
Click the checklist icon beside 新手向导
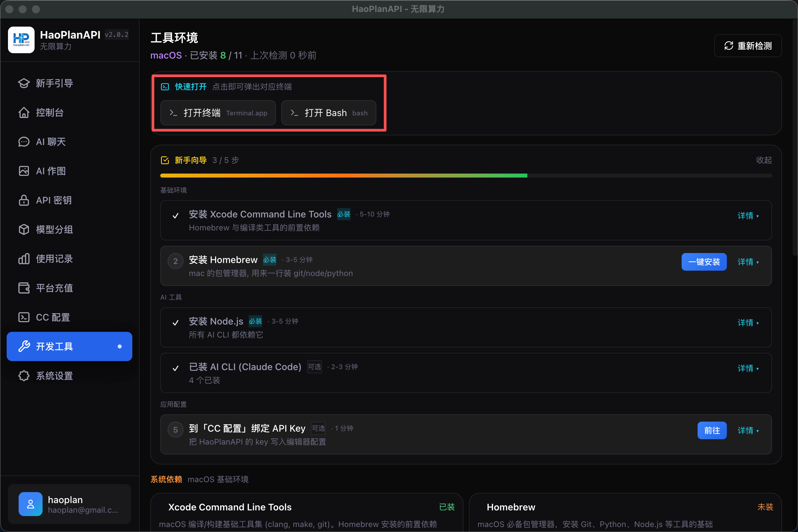point(165,160)
